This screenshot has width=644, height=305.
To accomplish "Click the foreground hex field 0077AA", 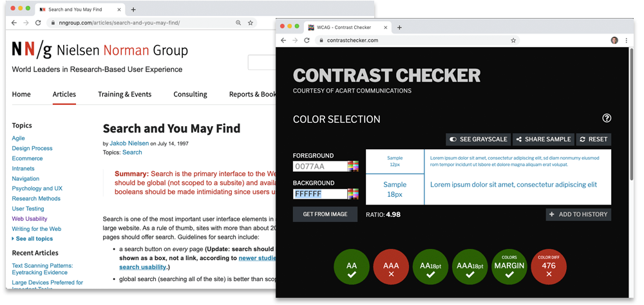I will [320, 166].
